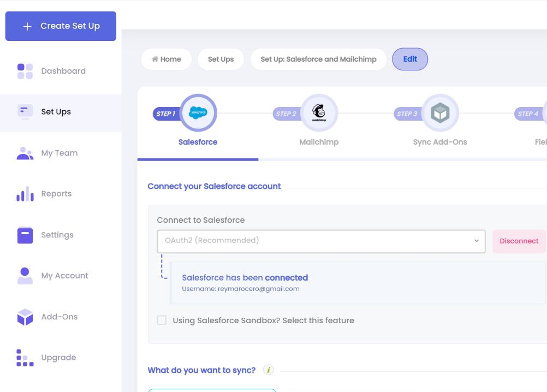The image size is (547, 392).
Task: Open the My Team people icon
Action: (x=25, y=153)
